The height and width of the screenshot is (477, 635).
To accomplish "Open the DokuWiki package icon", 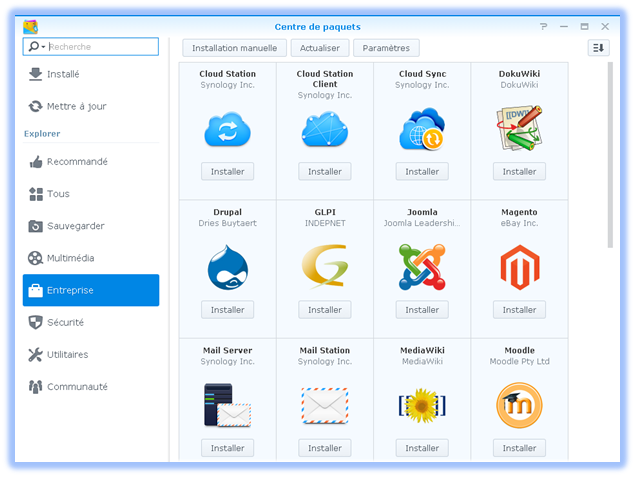I will 520,128.
